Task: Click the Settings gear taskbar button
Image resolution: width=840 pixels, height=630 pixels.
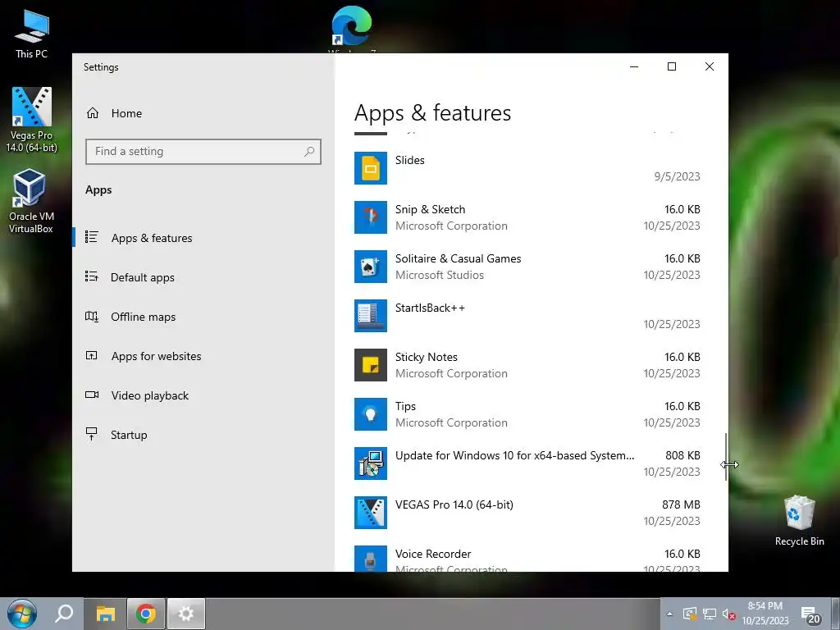Action: [186, 614]
